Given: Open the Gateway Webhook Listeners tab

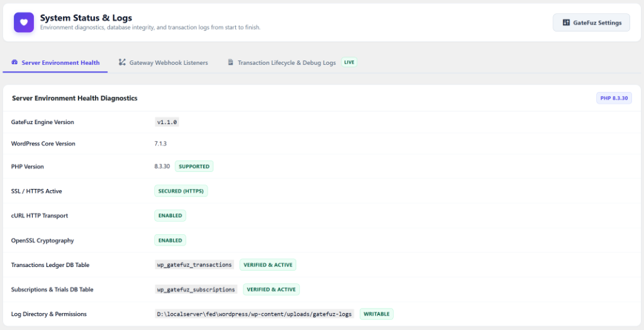Looking at the screenshot, I should pos(163,63).
